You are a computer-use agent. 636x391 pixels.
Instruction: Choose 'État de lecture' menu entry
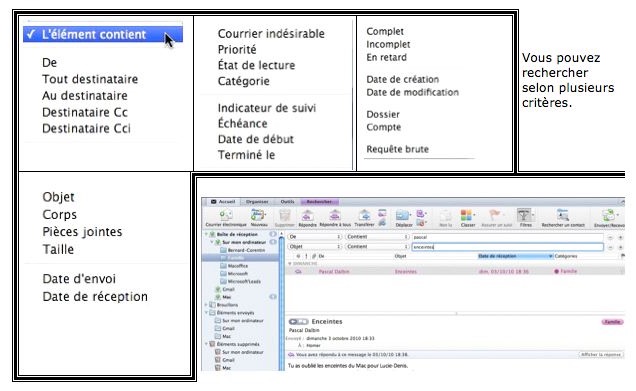(x=256, y=65)
